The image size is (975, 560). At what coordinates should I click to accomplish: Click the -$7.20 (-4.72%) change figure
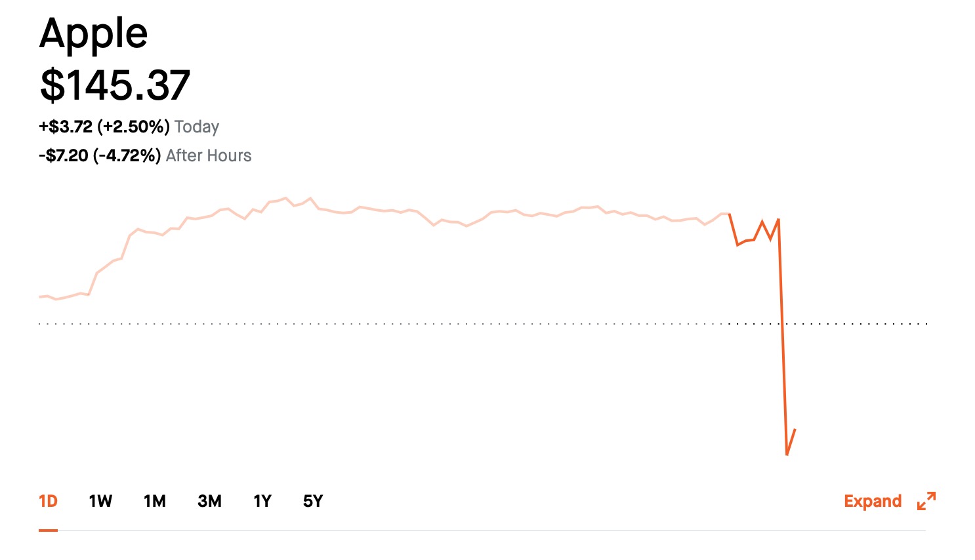pos(100,155)
